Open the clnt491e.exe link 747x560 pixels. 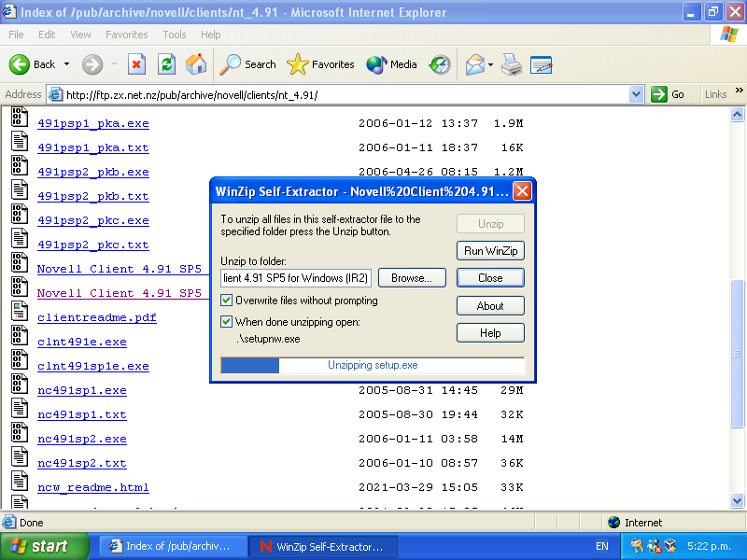tap(82, 342)
